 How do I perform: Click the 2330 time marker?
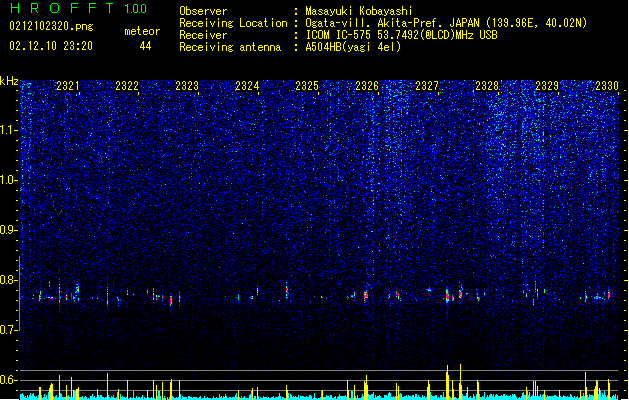pos(607,85)
